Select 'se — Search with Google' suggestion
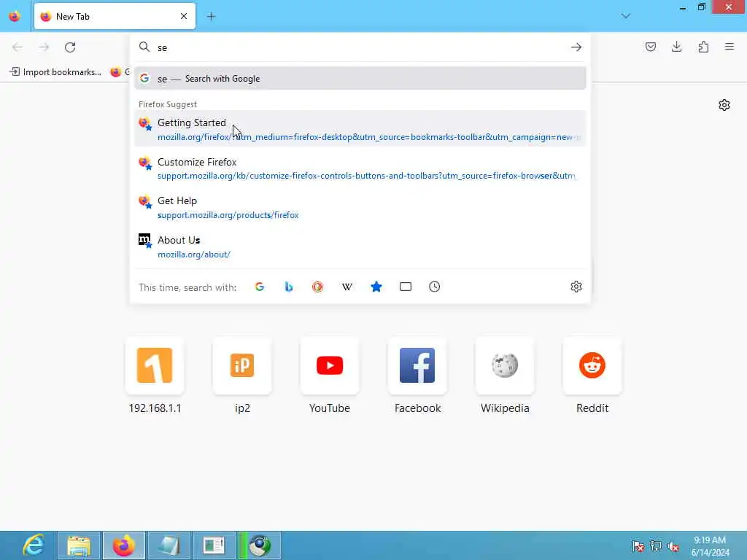 click(360, 79)
